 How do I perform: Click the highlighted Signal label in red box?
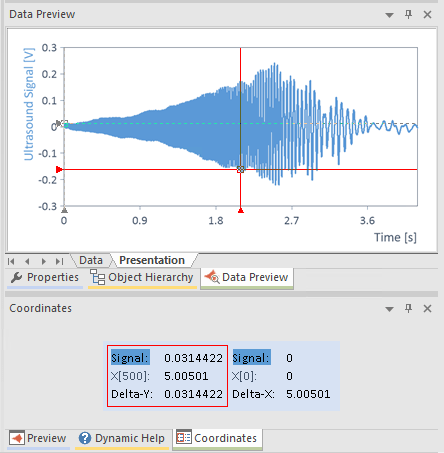tap(130, 358)
